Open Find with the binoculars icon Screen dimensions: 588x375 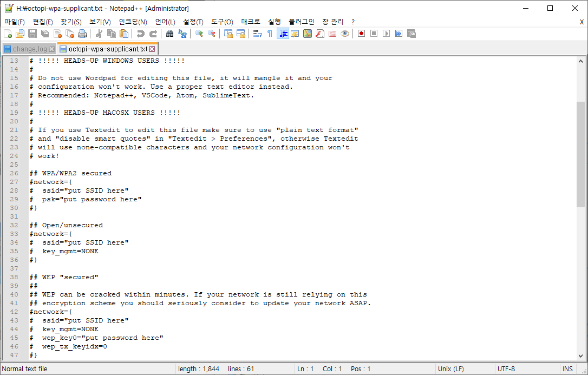click(x=170, y=34)
